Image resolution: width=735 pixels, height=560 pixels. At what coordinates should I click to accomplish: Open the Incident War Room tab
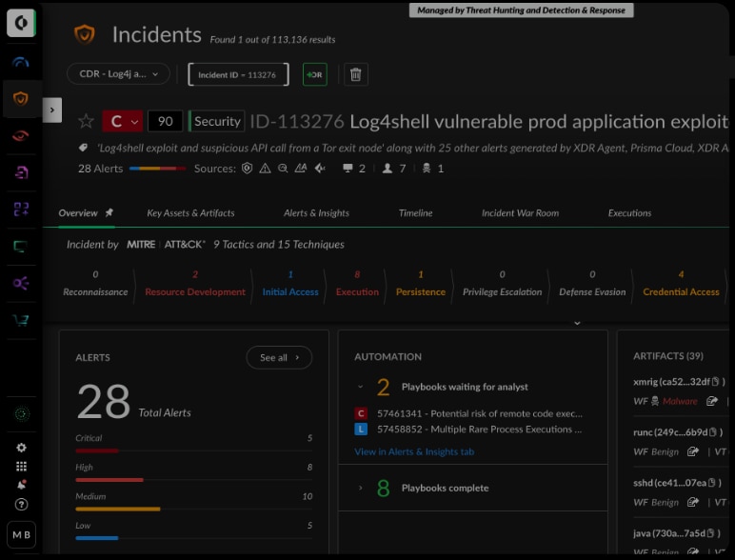520,212
